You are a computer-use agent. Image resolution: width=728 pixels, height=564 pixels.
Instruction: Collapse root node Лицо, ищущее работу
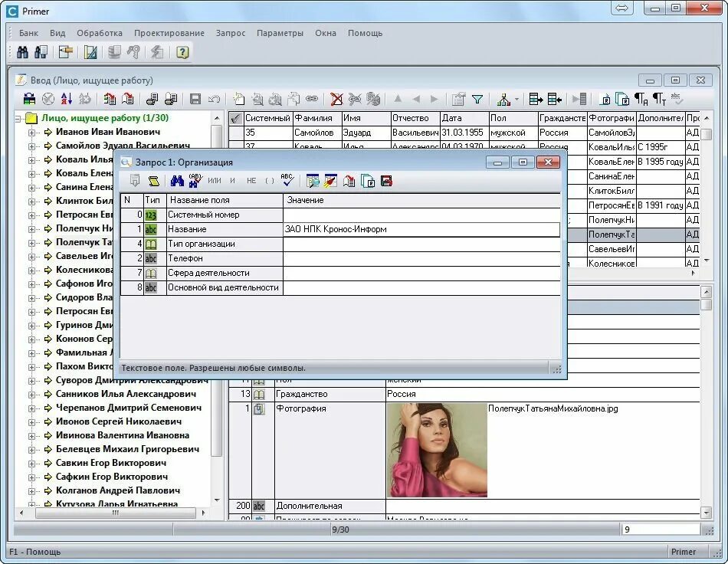[18, 118]
